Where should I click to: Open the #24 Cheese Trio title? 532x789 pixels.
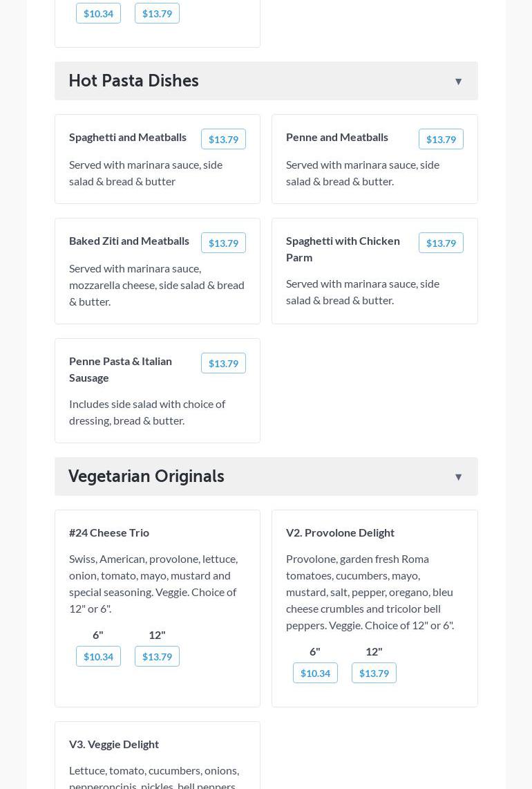pyautogui.click(x=109, y=532)
